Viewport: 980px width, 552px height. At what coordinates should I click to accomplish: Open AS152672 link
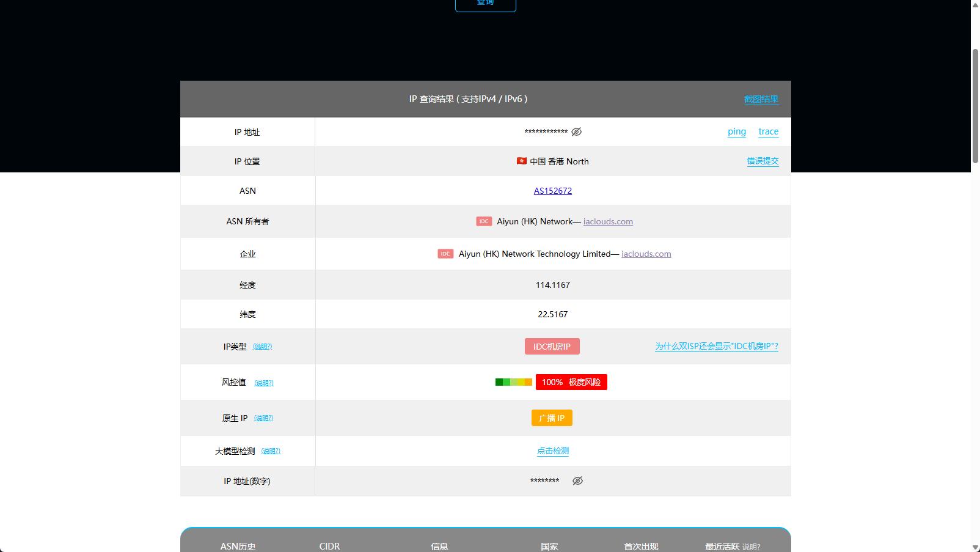[x=553, y=191]
